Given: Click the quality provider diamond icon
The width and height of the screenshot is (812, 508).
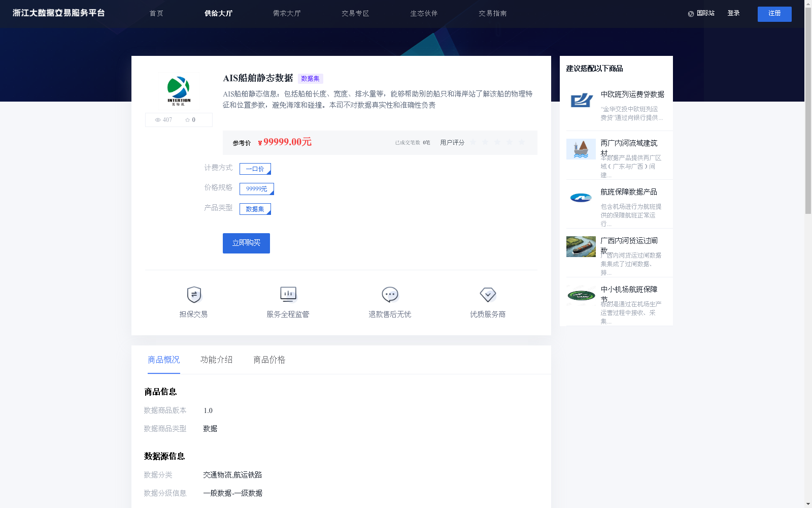Looking at the screenshot, I should pyautogui.click(x=488, y=295).
